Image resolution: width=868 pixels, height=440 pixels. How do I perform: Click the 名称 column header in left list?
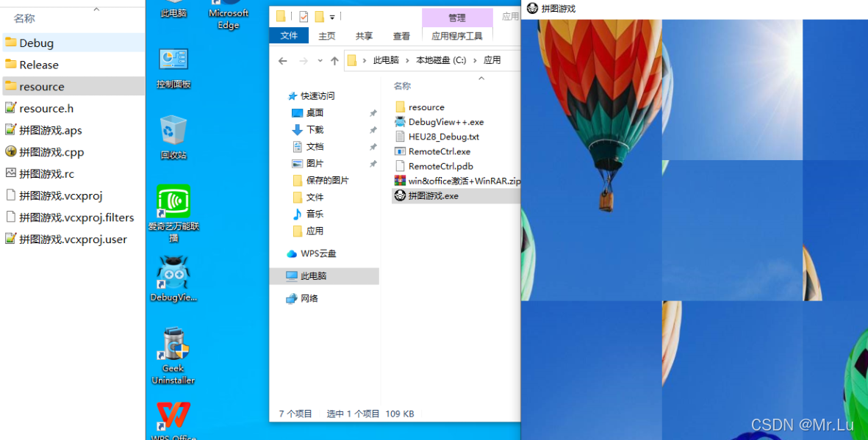tap(24, 18)
